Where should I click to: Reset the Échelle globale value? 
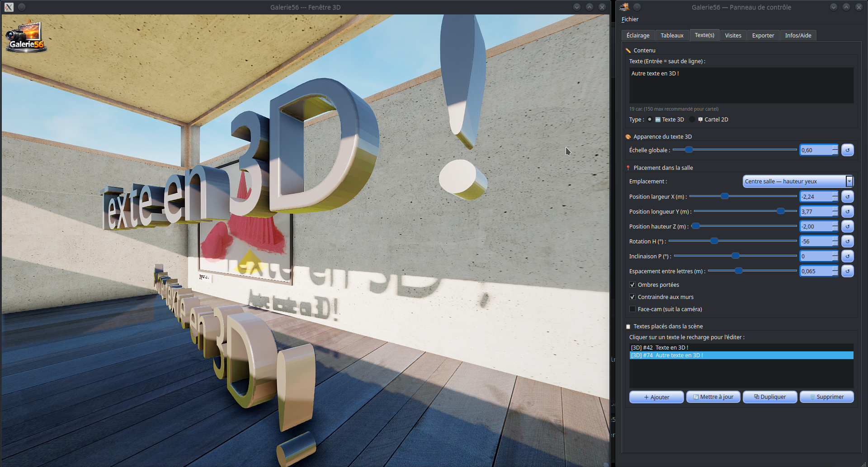click(847, 150)
